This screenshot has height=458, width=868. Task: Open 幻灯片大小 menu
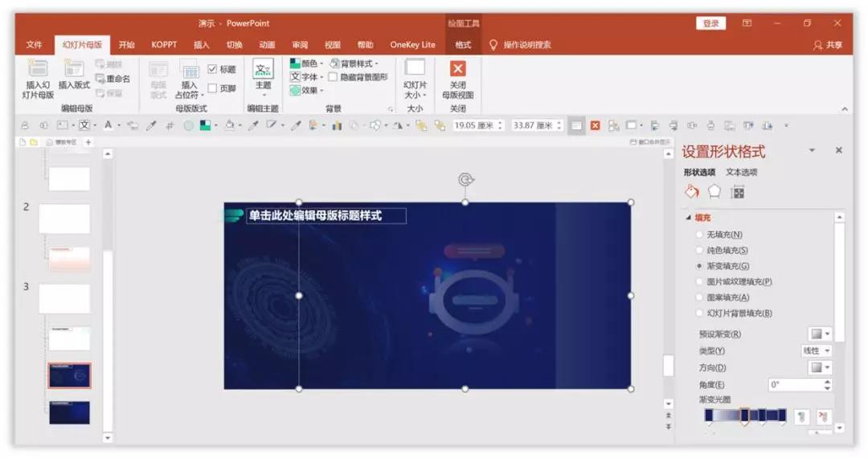click(x=415, y=79)
